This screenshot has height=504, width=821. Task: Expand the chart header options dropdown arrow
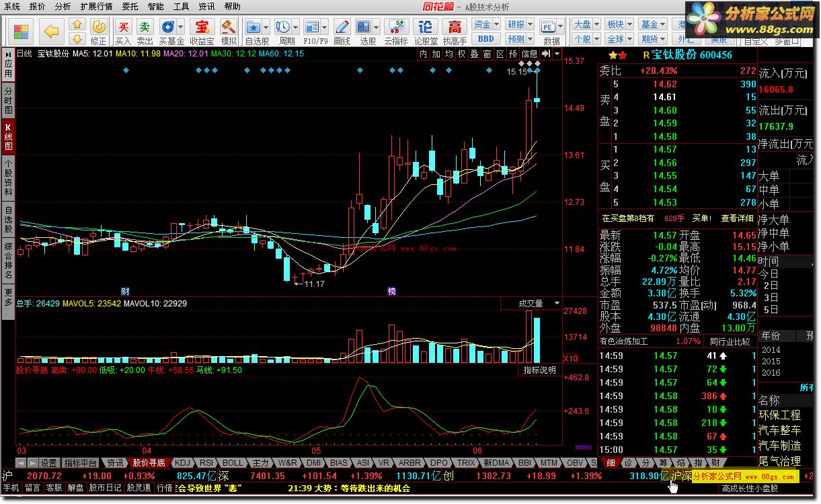click(x=557, y=53)
